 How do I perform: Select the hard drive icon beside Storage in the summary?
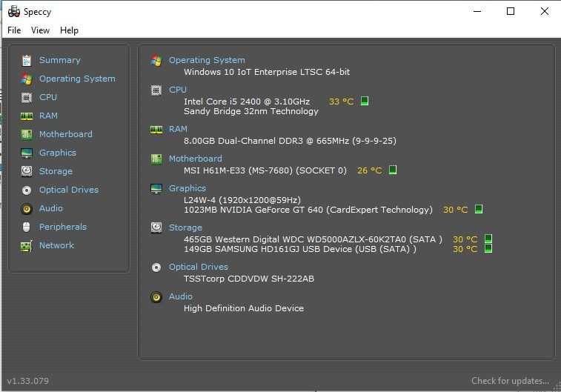pos(156,227)
